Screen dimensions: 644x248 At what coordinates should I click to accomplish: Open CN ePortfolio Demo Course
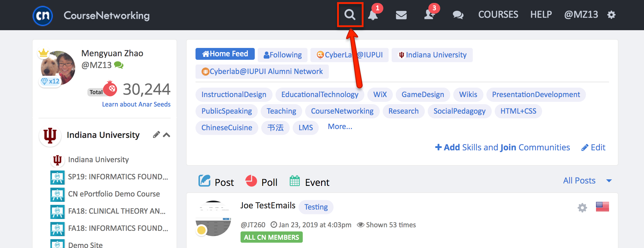tap(114, 194)
